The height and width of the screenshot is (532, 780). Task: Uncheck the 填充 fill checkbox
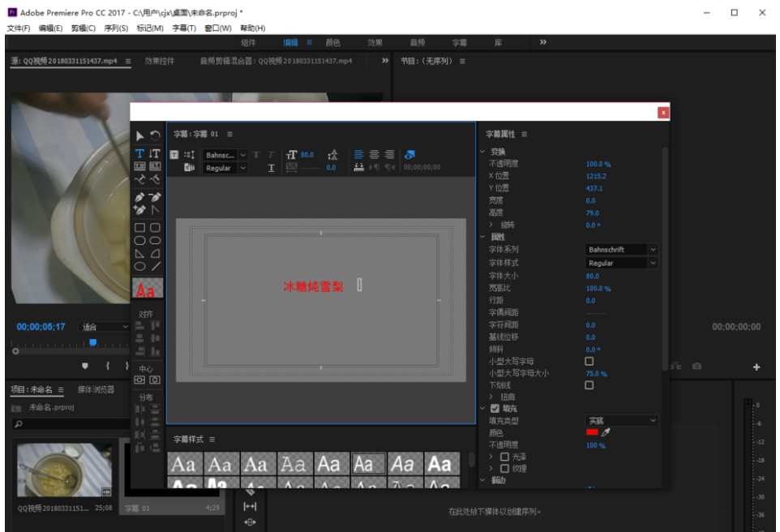pyautogui.click(x=495, y=409)
